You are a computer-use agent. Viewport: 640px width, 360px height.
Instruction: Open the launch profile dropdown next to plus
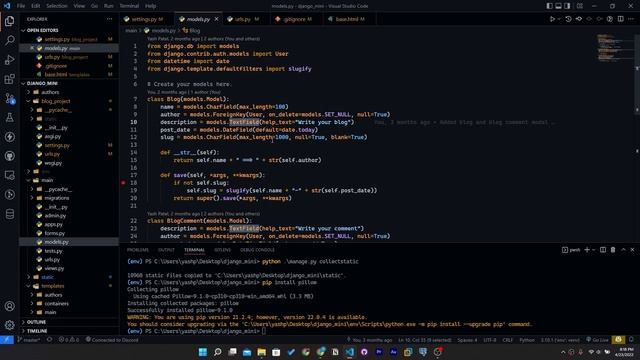coord(593,250)
